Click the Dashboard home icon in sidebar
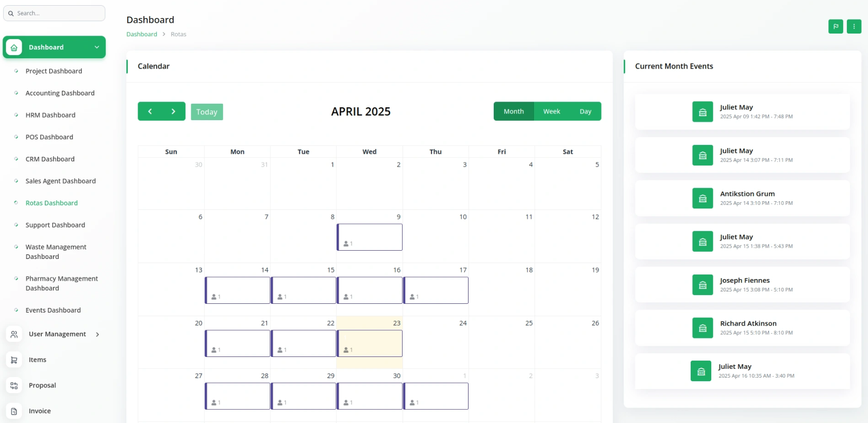868x423 pixels. coord(14,47)
